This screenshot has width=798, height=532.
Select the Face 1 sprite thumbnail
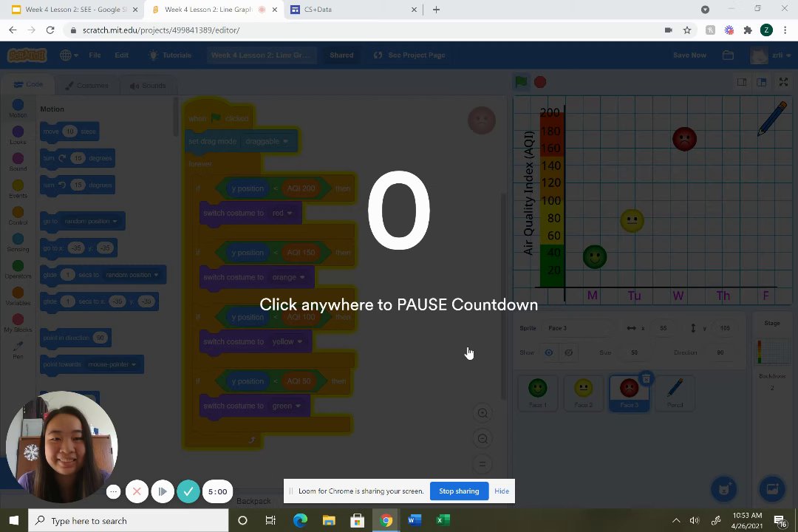tap(537, 393)
